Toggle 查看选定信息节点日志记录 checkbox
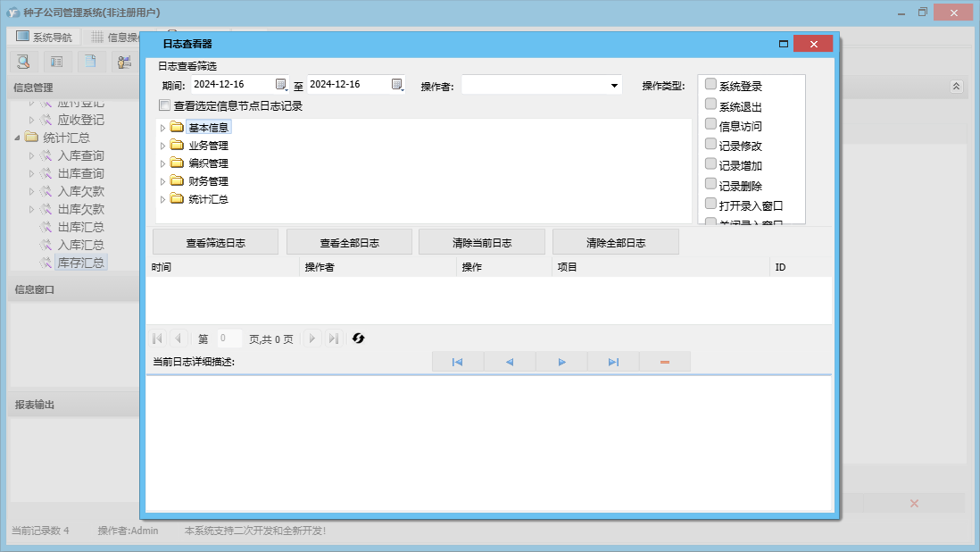980x552 pixels. [x=165, y=105]
